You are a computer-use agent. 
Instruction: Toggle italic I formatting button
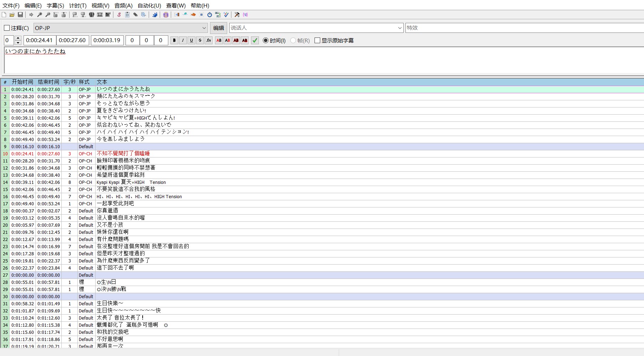(183, 40)
